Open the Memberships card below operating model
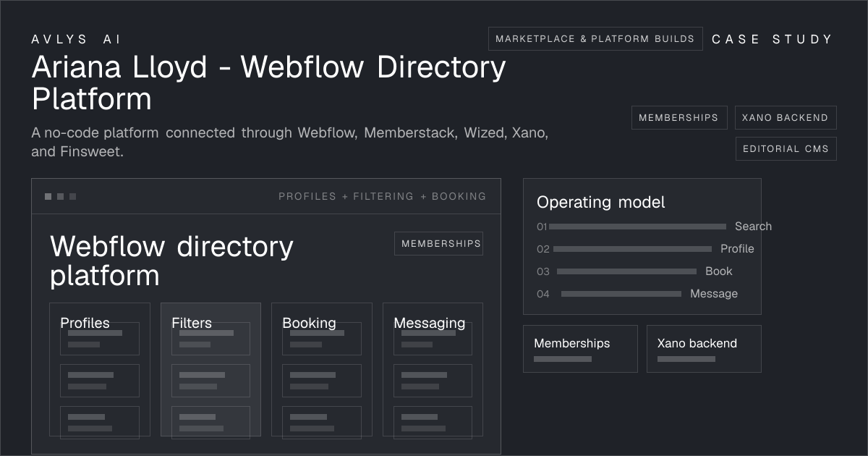Viewport: 868px width, 456px height. [580, 349]
